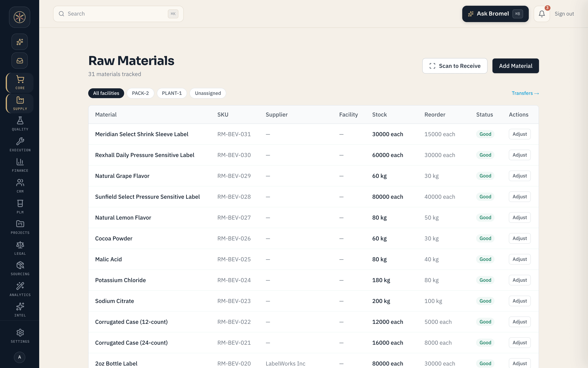Click the Status column header
Viewport: 588px width, 368px height.
pos(484,115)
